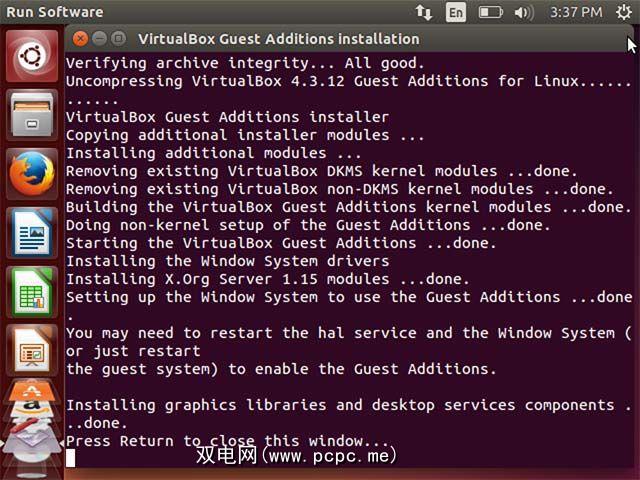Minimize the Guest Additions installation window

(99, 39)
